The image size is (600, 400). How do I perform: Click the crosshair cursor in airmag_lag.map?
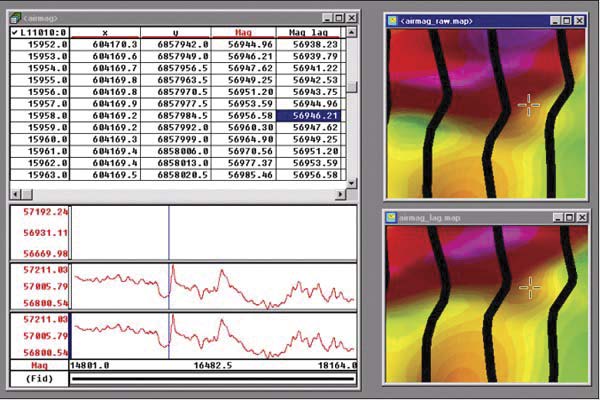530,287
